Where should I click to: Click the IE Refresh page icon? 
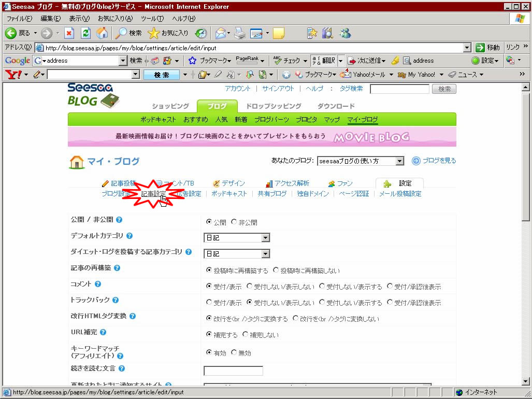point(86,33)
